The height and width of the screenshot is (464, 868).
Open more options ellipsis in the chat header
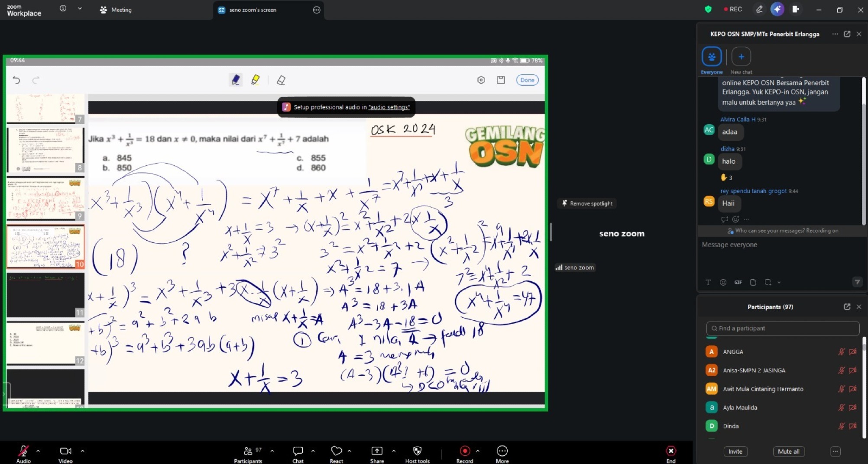(835, 34)
